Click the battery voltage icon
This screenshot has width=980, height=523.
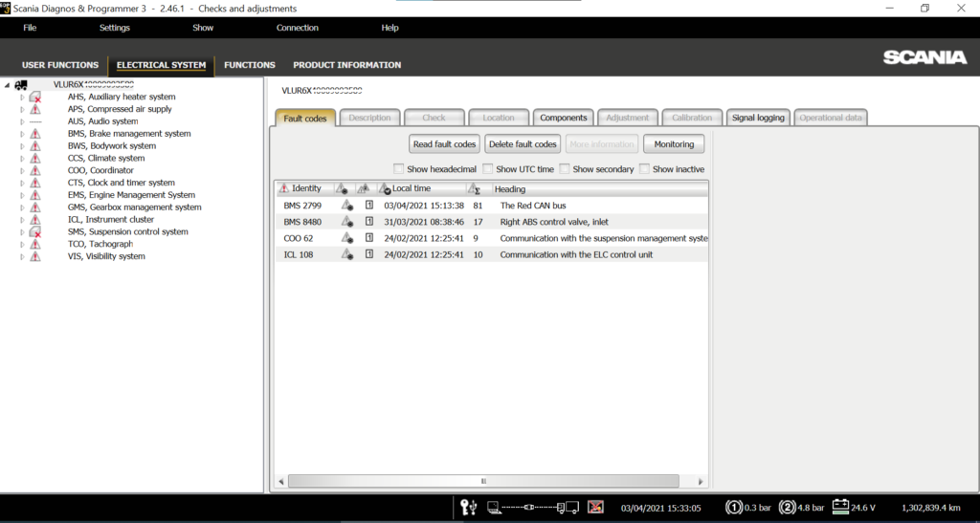841,507
